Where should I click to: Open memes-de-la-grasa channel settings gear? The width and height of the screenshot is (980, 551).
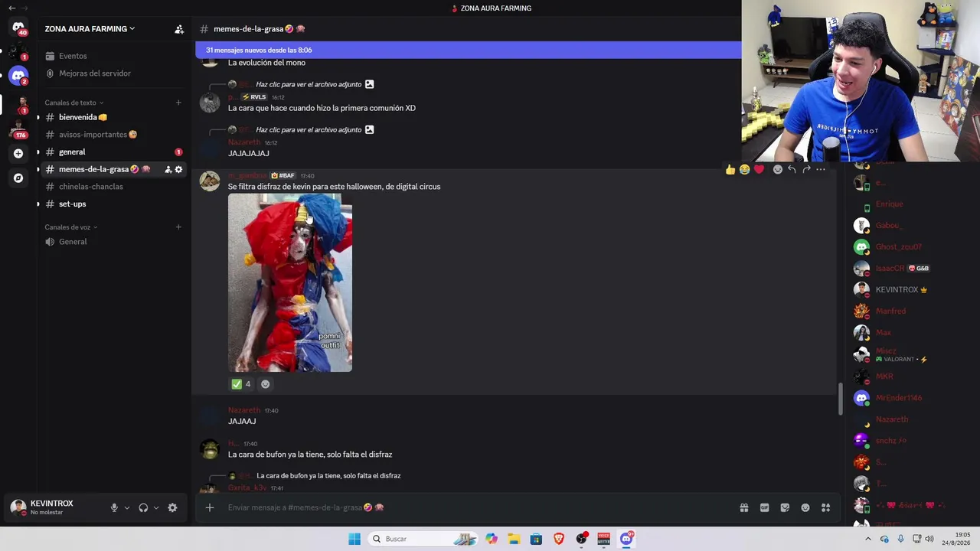pos(179,169)
